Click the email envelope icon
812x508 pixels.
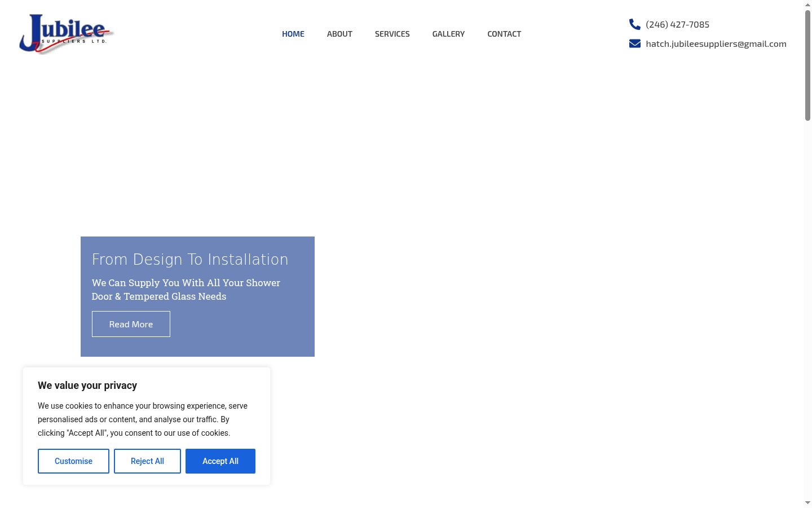(x=635, y=43)
